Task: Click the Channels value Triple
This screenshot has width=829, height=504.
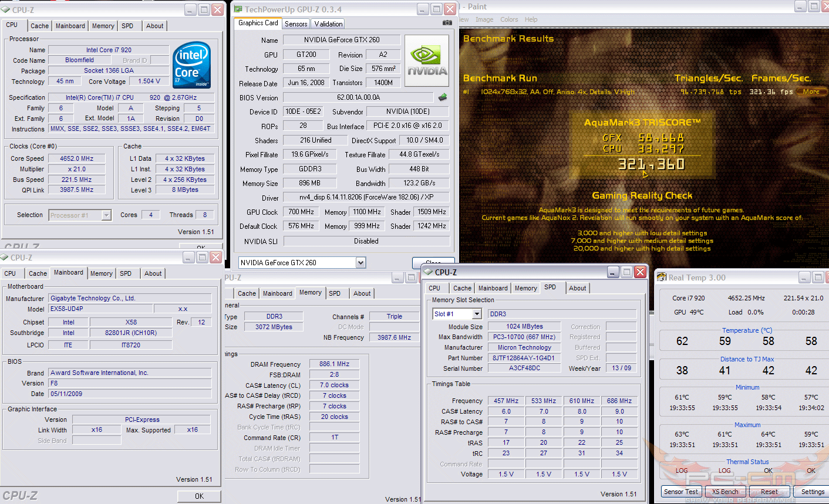Action: pos(395,316)
